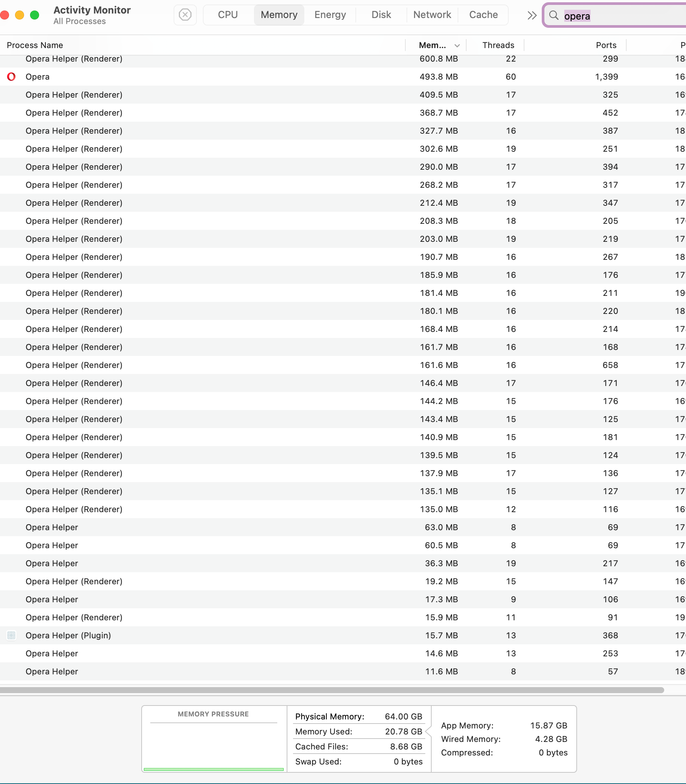Click the horizontal scrollbar under the process list
The width and height of the screenshot is (686, 784).
(x=331, y=690)
